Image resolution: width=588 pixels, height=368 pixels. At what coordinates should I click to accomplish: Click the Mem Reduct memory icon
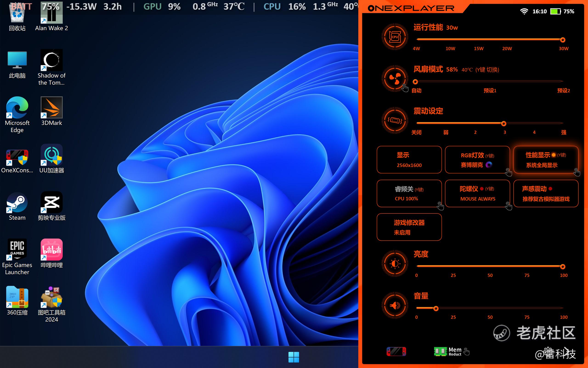448,351
